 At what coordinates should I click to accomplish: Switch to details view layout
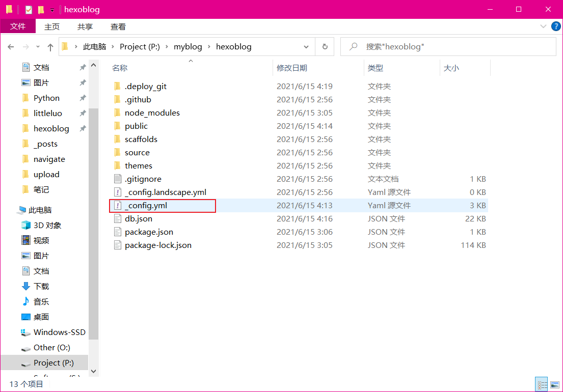click(x=542, y=384)
